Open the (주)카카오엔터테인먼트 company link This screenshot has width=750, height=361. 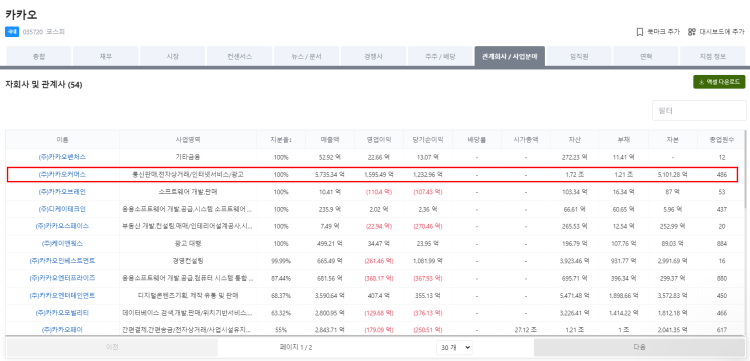coord(62,295)
